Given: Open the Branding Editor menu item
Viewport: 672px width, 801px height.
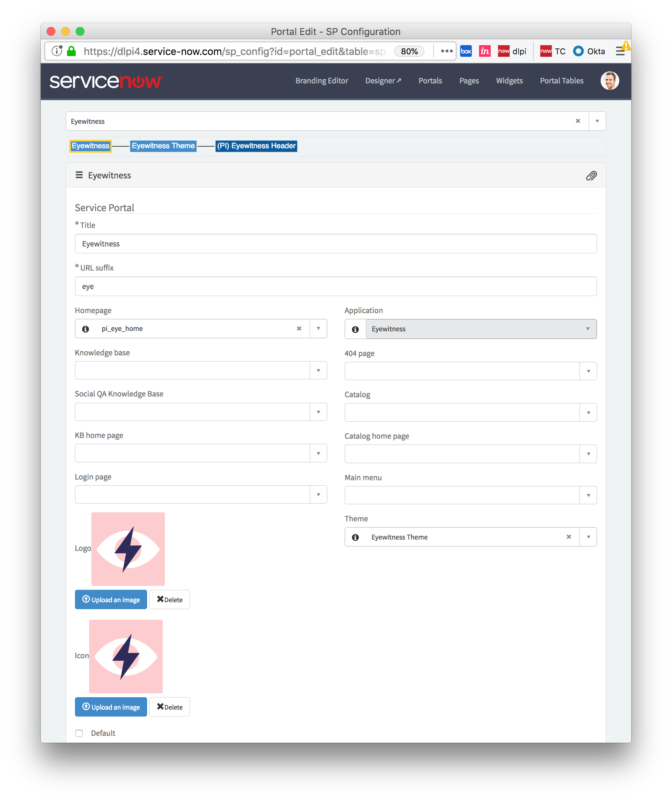Looking at the screenshot, I should tap(321, 80).
